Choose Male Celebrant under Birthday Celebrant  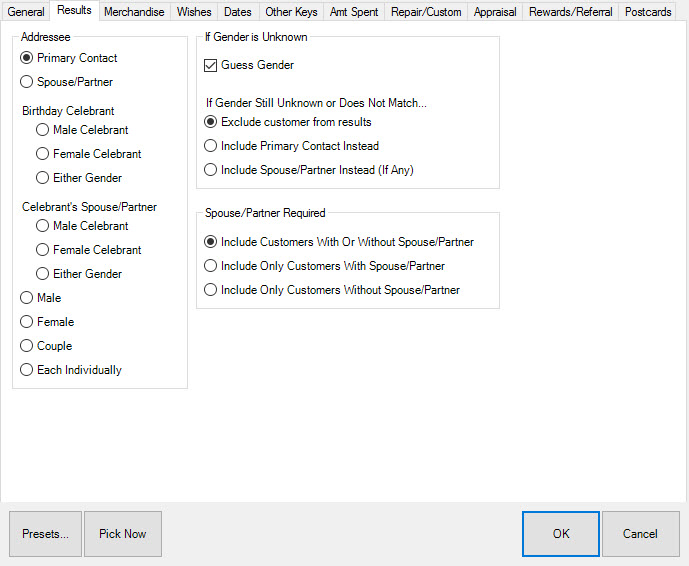(43, 130)
